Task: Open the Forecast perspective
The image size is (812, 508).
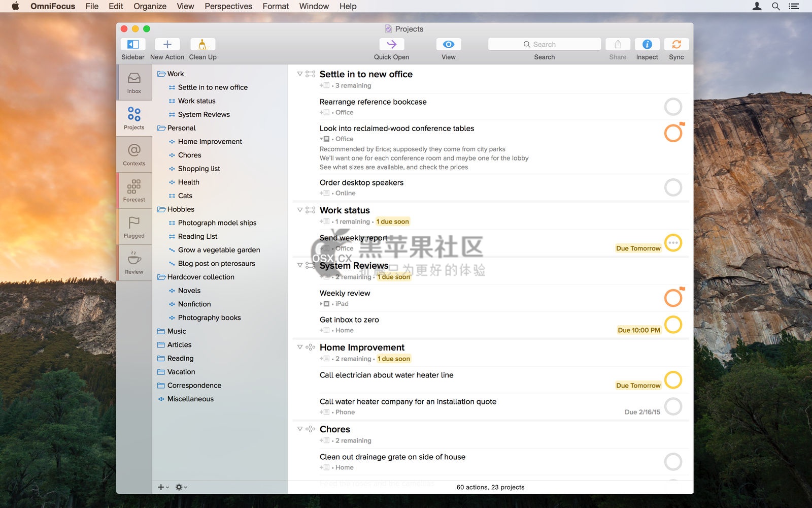Action: [134, 190]
